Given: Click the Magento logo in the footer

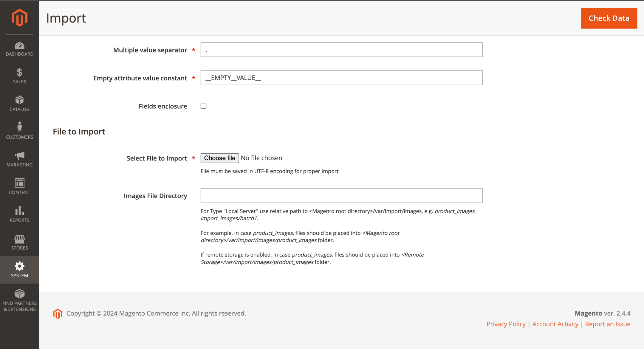Looking at the screenshot, I should pos(58,314).
